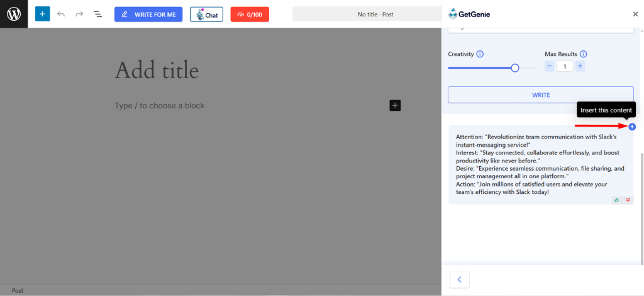Open the No title · Post command bar

(367, 14)
